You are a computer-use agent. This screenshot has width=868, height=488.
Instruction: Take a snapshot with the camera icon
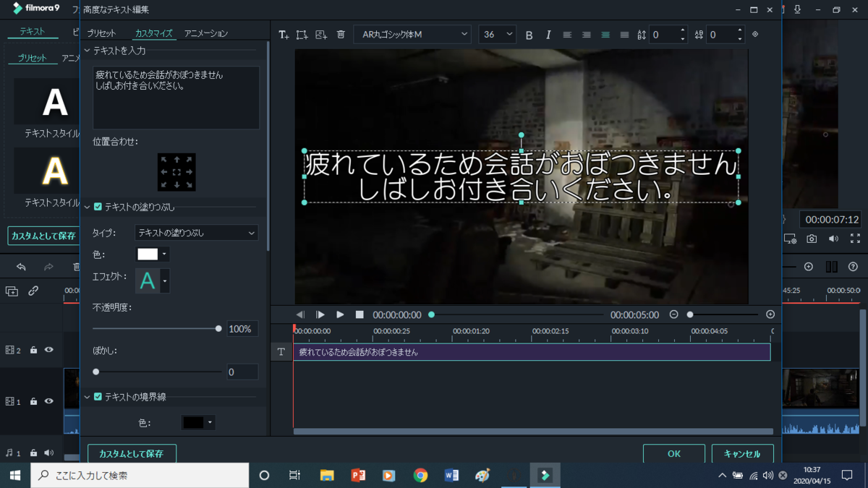(812, 239)
